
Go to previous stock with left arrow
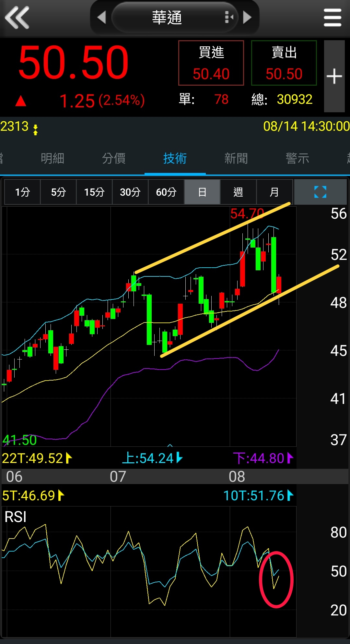tap(101, 18)
